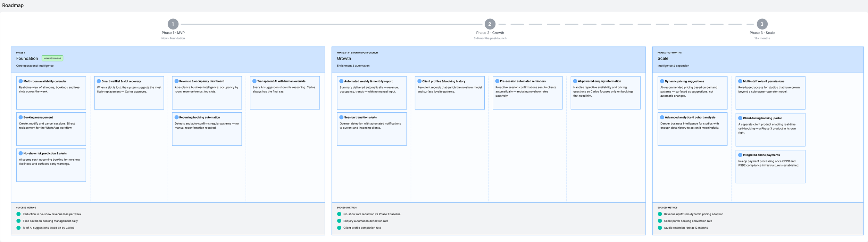Click blue dot on Booking management card
Viewport: 868px width, 242px height.
pyautogui.click(x=20, y=117)
